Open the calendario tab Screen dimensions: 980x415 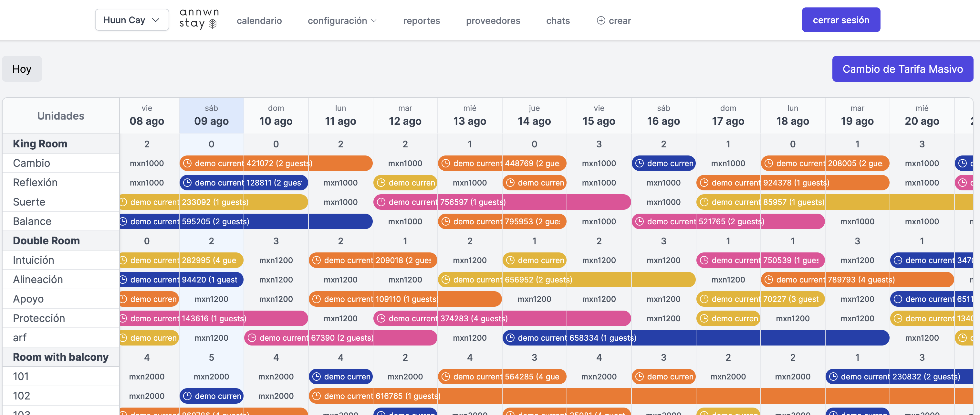pyautogui.click(x=259, y=21)
